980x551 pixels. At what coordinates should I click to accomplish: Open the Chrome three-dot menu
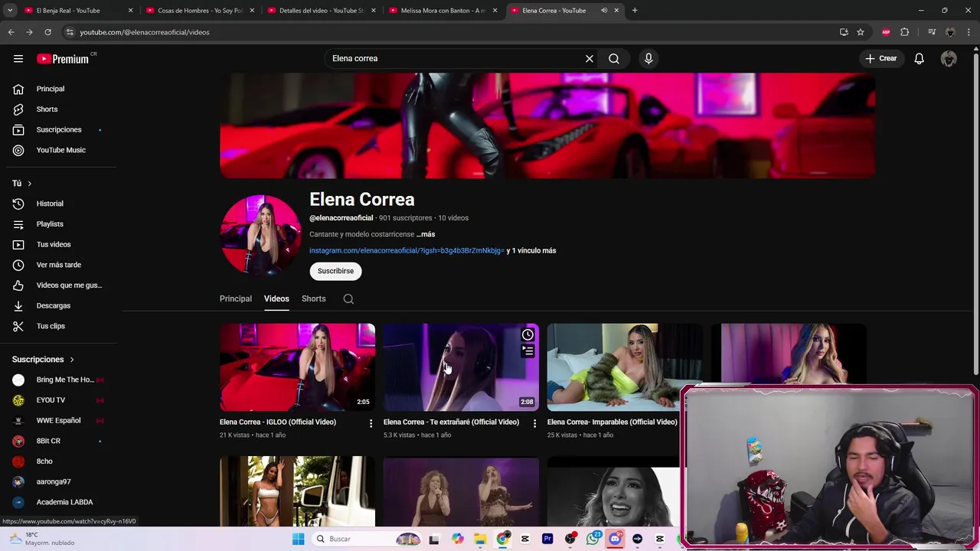tap(969, 32)
